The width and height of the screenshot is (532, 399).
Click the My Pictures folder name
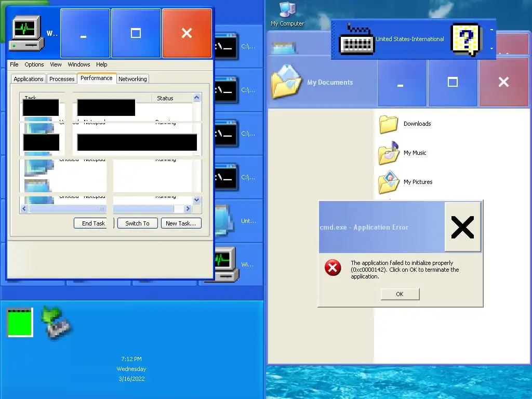point(418,182)
